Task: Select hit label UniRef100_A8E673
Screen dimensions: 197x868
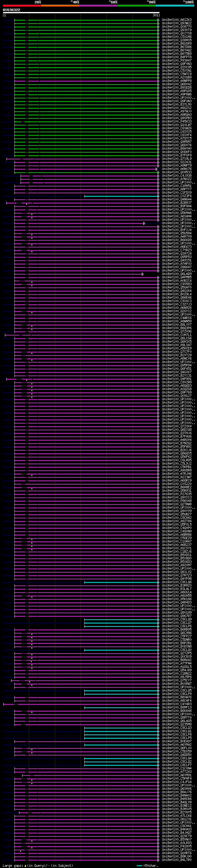Action: click(x=177, y=247)
